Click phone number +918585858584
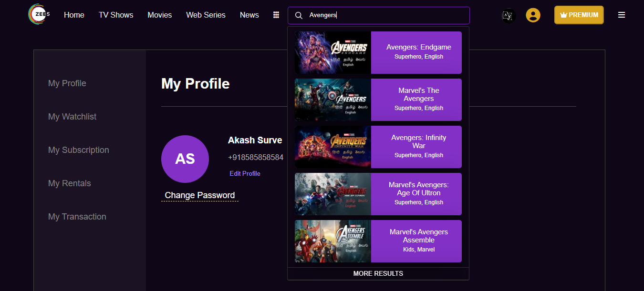 click(256, 157)
